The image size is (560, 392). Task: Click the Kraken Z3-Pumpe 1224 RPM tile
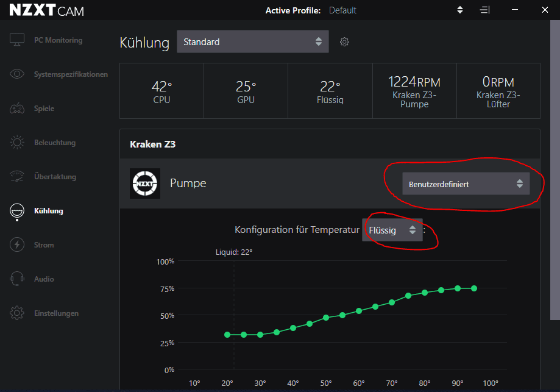[414, 91]
